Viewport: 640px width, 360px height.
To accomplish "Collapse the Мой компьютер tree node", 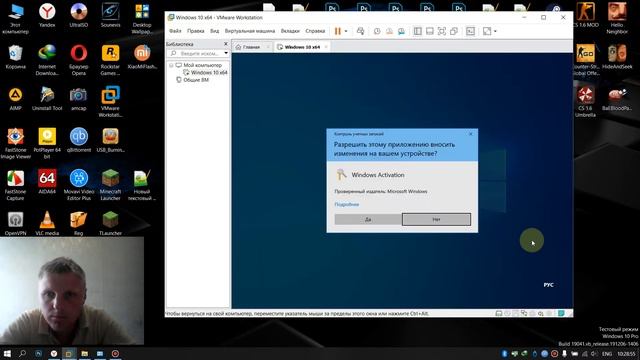I will 171,65.
